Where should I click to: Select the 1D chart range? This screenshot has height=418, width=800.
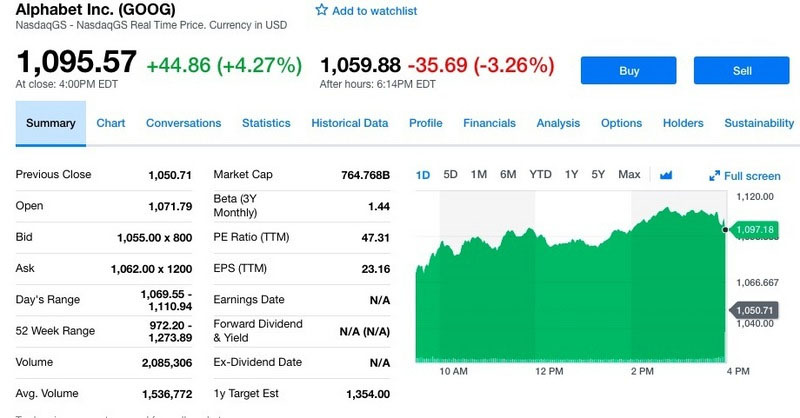[x=422, y=175]
